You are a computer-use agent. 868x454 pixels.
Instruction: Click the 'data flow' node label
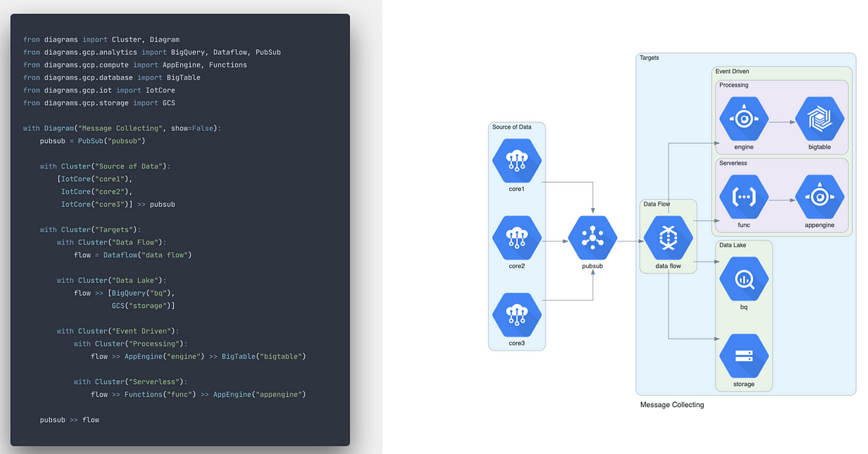[x=668, y=266]
